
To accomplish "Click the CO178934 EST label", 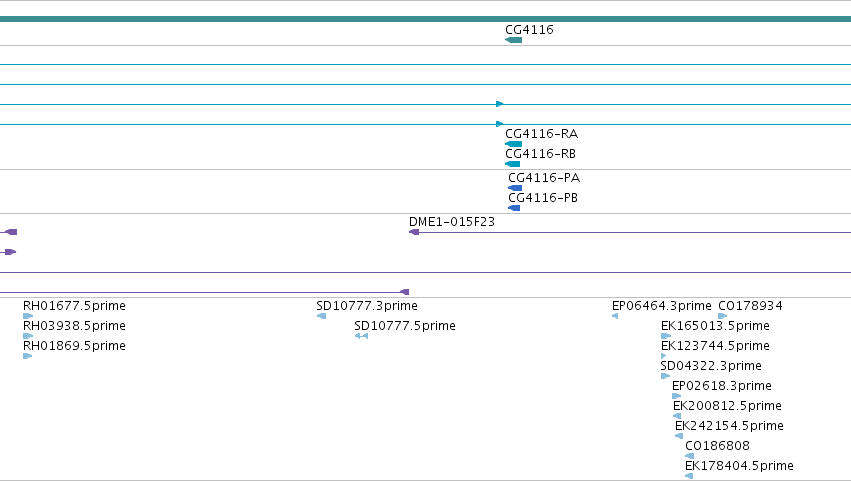I will 750,306.
